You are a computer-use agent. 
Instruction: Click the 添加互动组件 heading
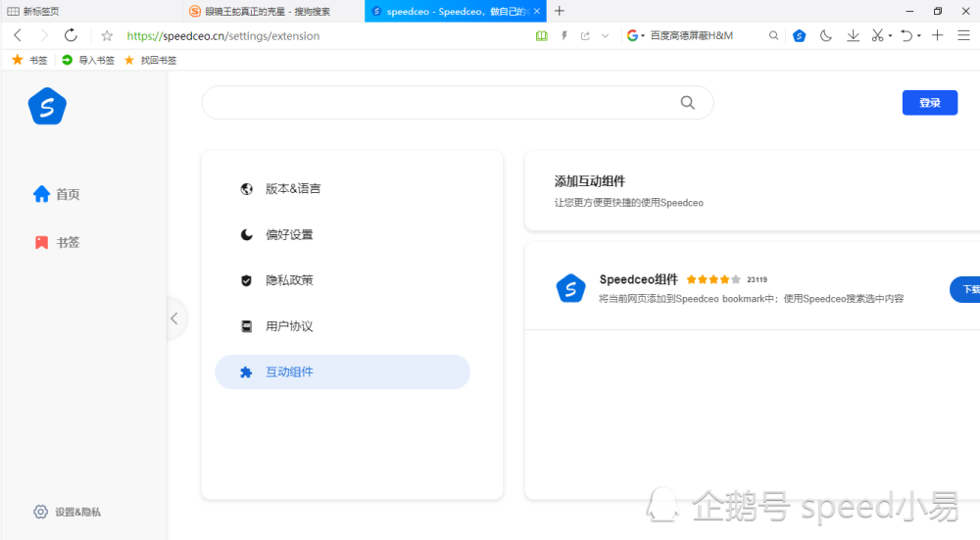(x=589, y=181)
